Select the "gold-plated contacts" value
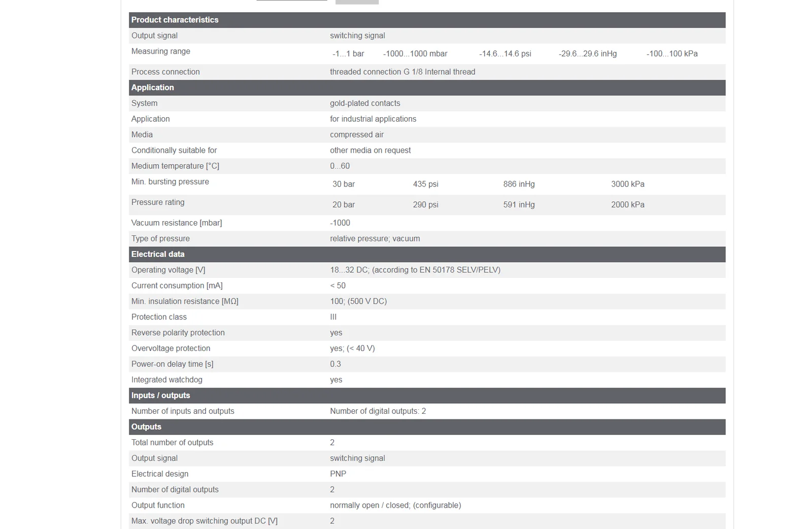 pyautogui.click(x=365, y=103)
